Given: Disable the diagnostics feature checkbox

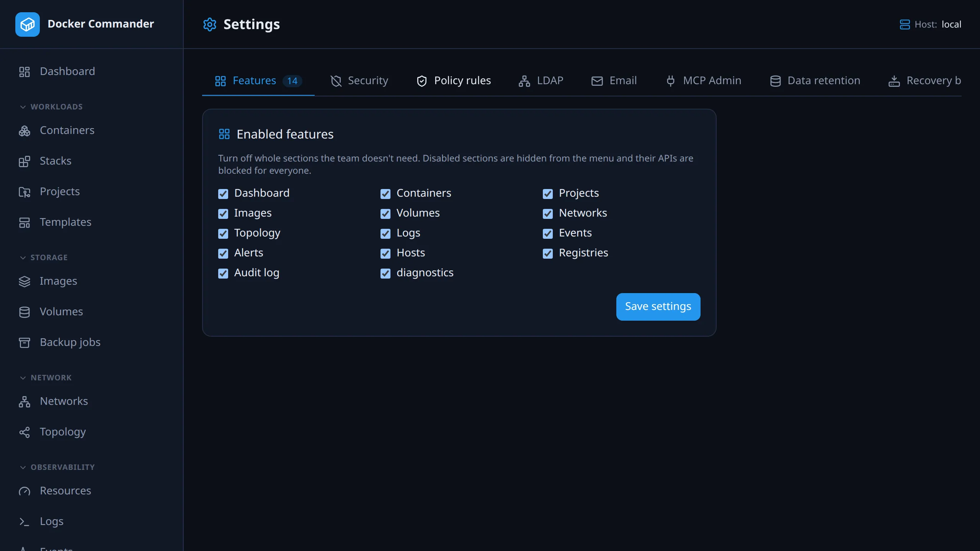Looking at the screenshot, I should pyautogui.click(x=385, y=273).
